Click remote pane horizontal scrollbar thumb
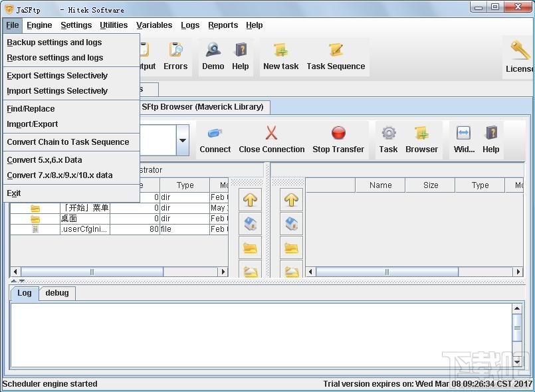This screenshot has height=392, width=535. 387,272
